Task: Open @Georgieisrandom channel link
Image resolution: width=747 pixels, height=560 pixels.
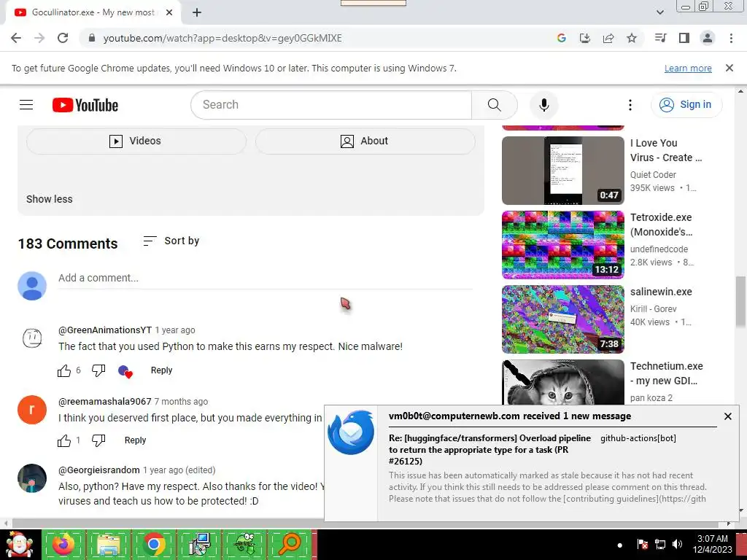Action: pos(99,470)
